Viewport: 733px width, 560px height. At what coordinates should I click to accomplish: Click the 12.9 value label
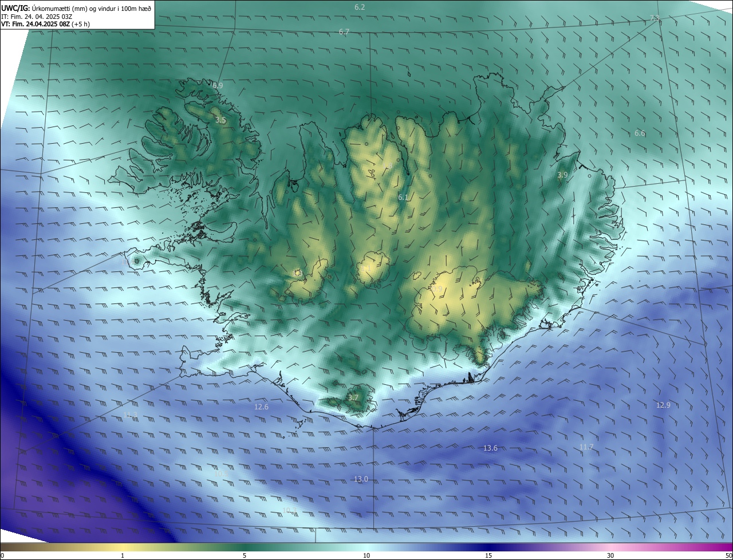click(663, 405)
